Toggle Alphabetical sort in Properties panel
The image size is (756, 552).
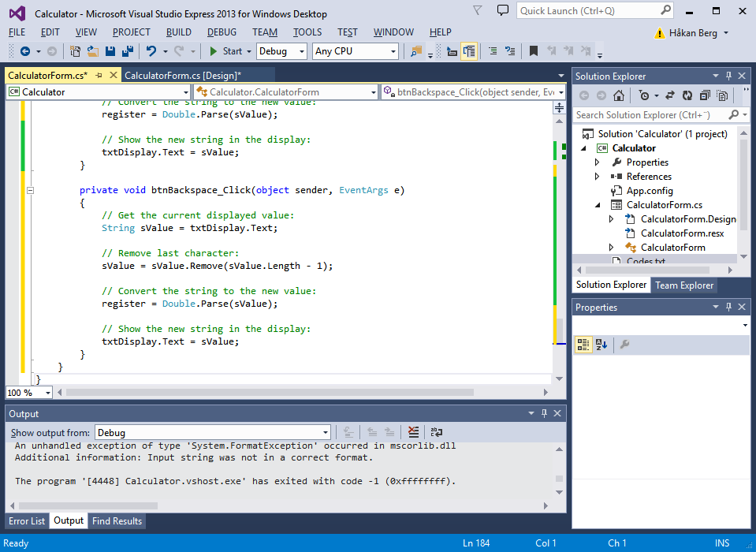601,345
